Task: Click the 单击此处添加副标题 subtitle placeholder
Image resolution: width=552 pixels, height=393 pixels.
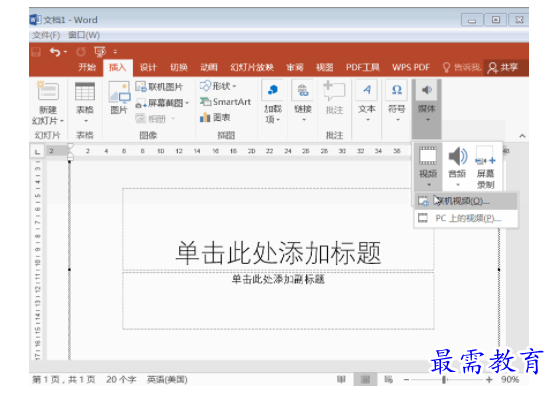Action: (278, 301)
